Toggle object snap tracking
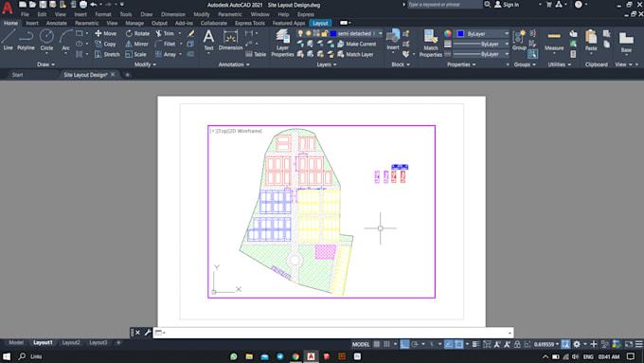The height and width of the screenshot is (363, 644). 449,344
